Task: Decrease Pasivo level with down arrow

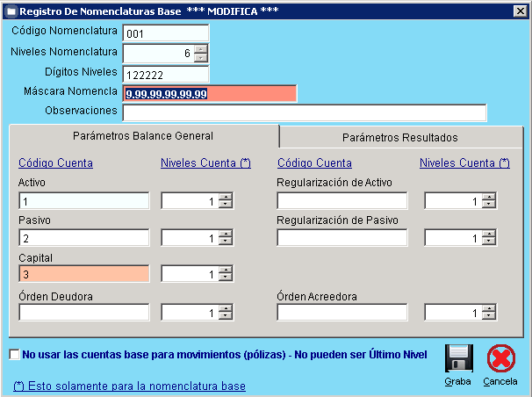Action: point(226,242)
